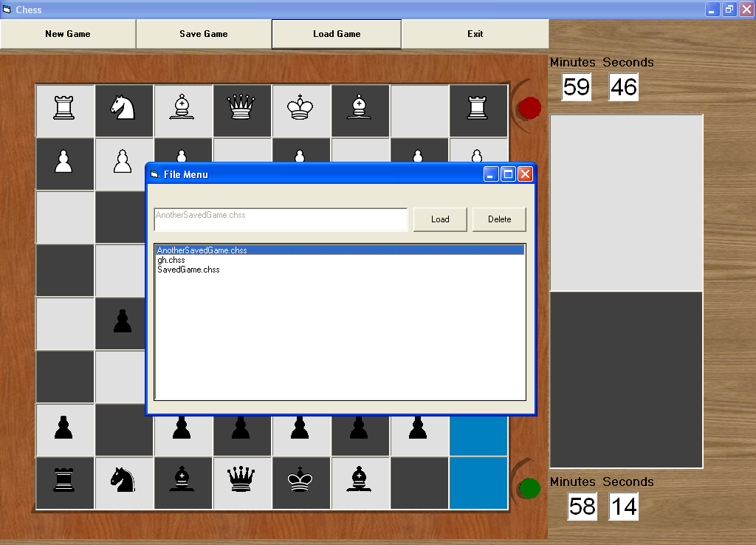Select the black rook in the bottom-left corner
756x545 pixels.
tap(64, 481)
